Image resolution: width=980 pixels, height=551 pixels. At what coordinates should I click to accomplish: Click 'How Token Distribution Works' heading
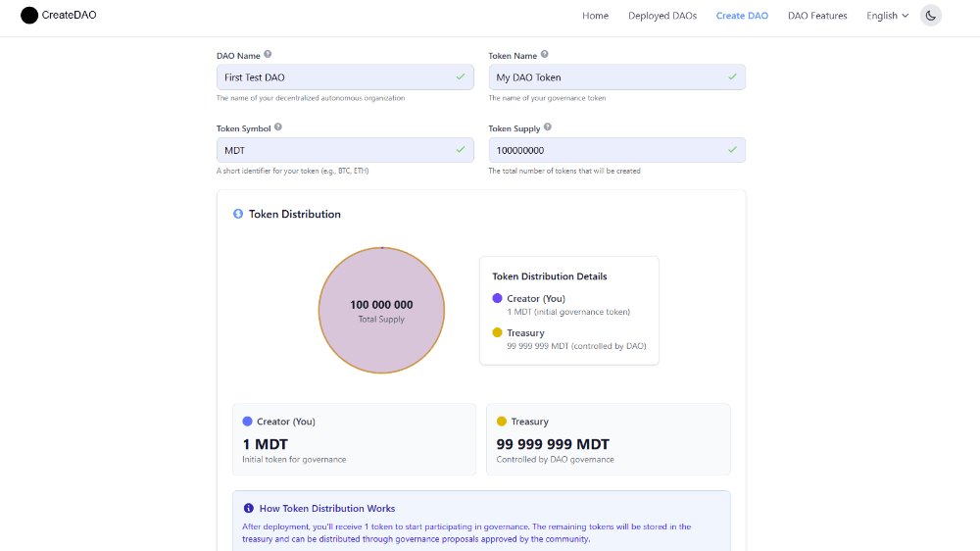[x=327, y=509]
